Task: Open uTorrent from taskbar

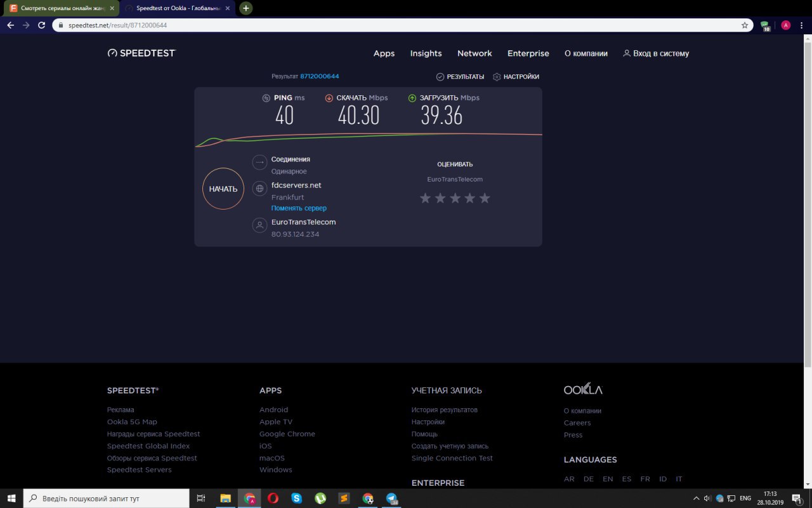Action: pos(320,498)
